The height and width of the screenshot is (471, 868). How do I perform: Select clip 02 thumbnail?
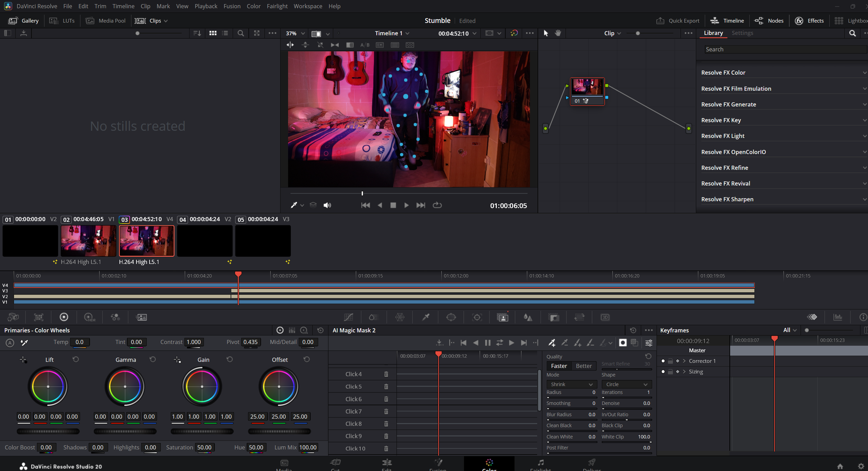pyautogui.click(x=88, y=241)
